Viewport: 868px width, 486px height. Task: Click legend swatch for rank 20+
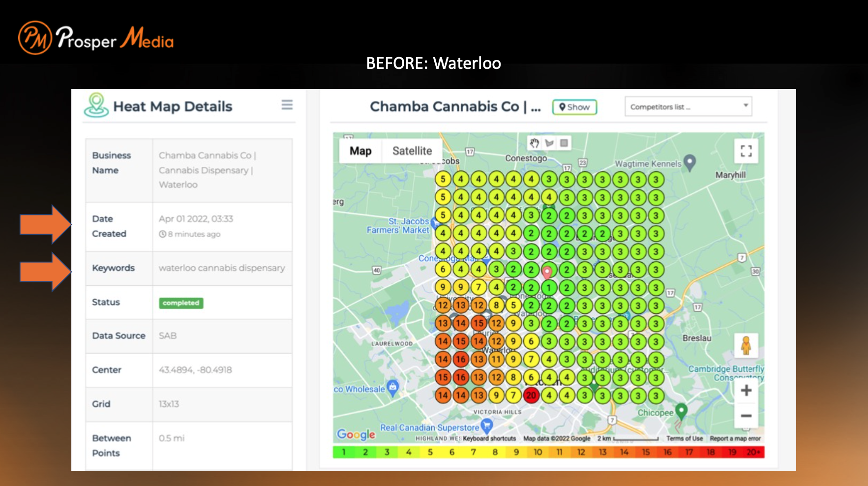coord(754,452)
